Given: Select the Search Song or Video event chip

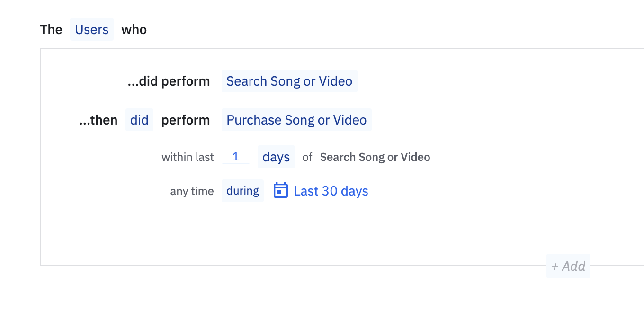Looking at the screenshot, I should click(x=289, y=81).
